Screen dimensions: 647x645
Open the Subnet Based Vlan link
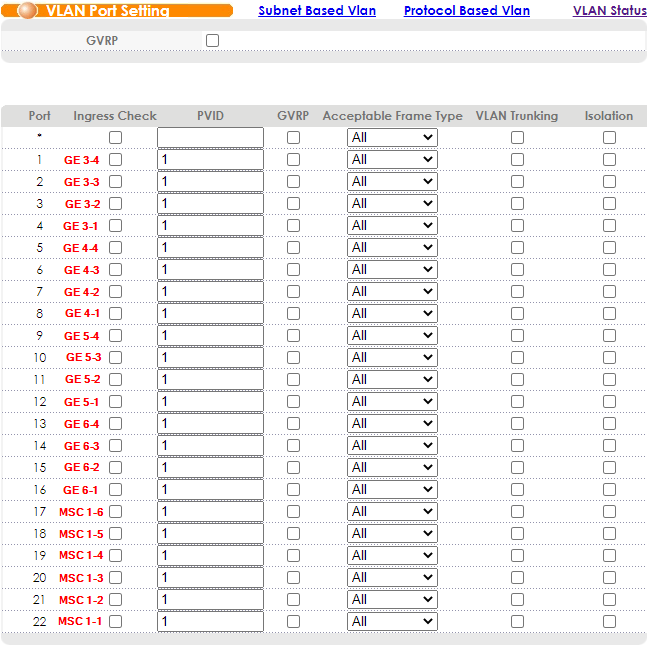tap(317, 11)
